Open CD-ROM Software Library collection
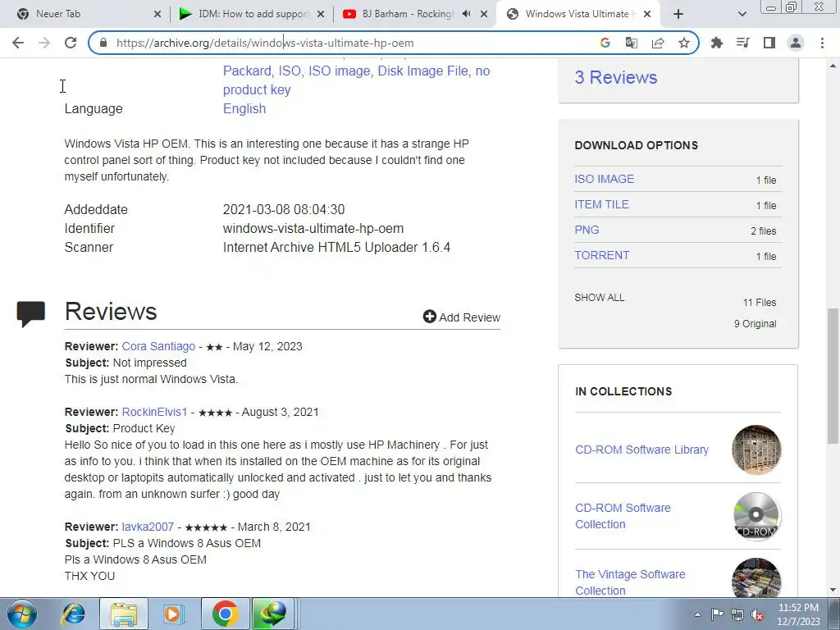This screenshot has width=840, height=630. [641, 450]
